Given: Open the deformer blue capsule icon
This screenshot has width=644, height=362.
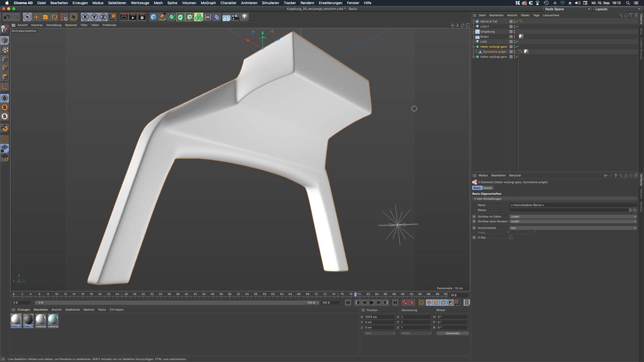Looking at the screenshot, I should click(x=217, y=17).
